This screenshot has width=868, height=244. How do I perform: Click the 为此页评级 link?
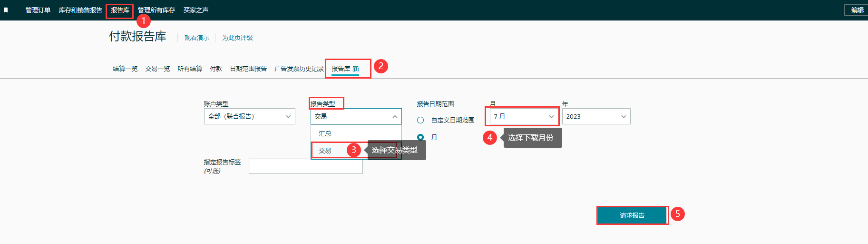[x=237, y=38]
